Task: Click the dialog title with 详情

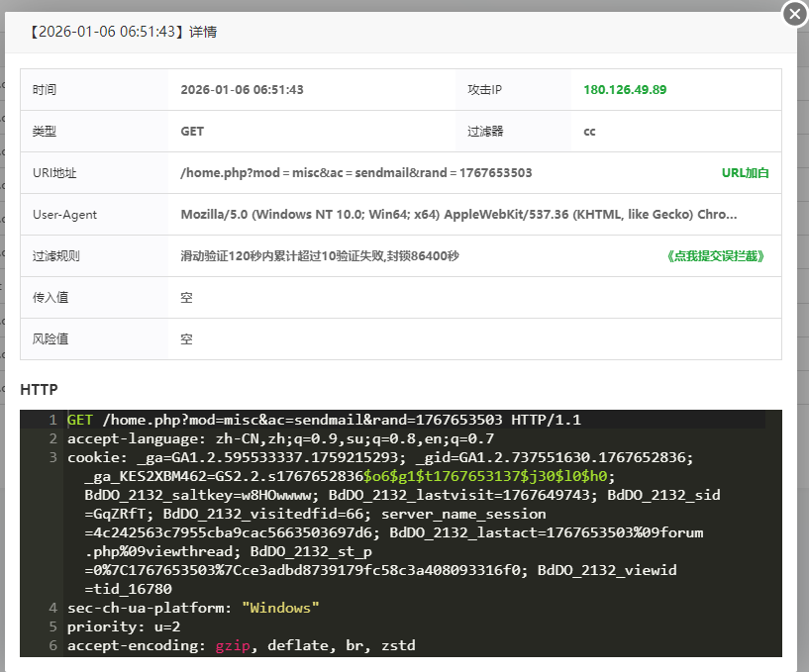Action: click(124, 32)
